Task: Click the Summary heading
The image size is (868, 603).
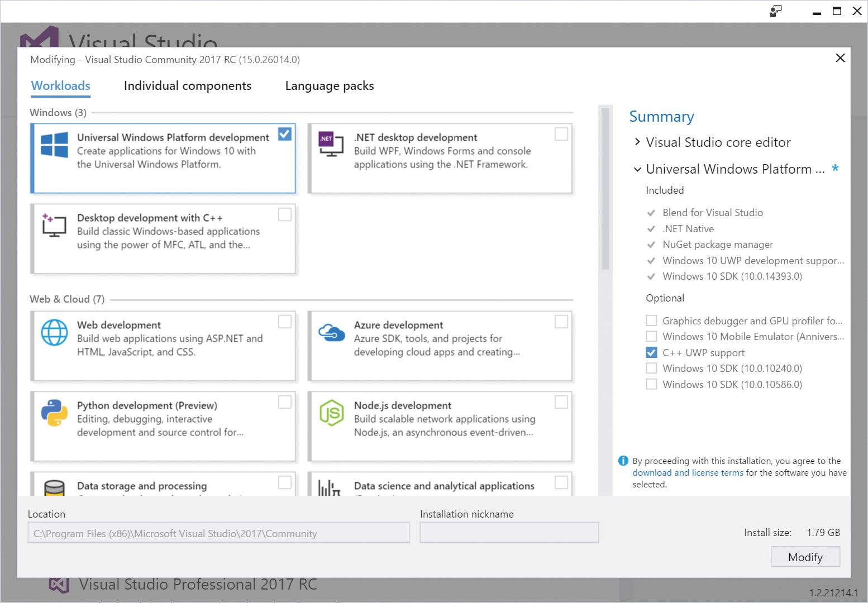Action: pos(661,117)
